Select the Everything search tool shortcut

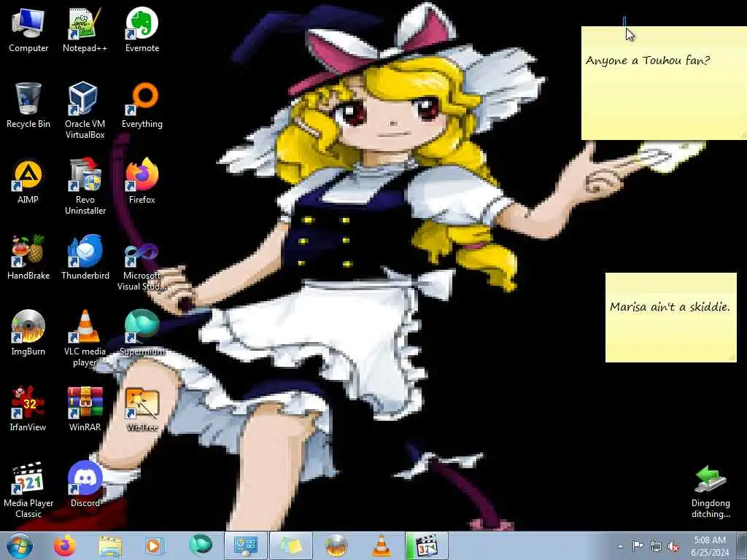pos(142,105)
